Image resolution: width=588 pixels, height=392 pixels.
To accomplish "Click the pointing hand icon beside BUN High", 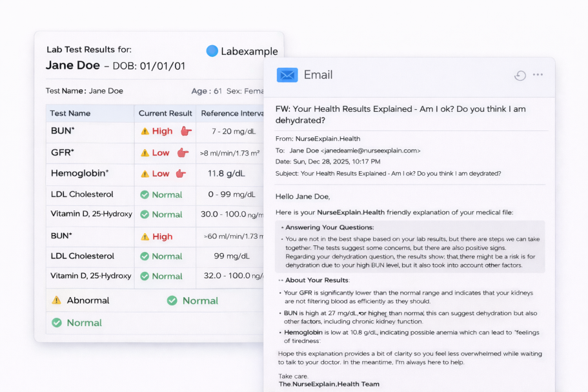I will coord(186,131).
